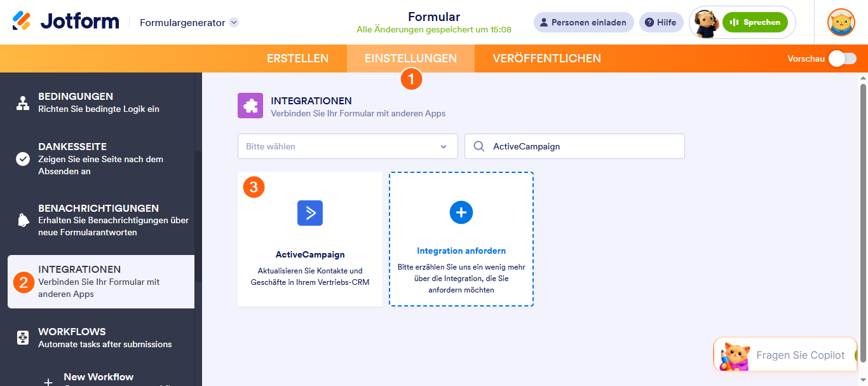Viewport: 868px width, 386px height.
Task: Select INTEGRATIONEN in the sidebar
Action: coord(101,282)
